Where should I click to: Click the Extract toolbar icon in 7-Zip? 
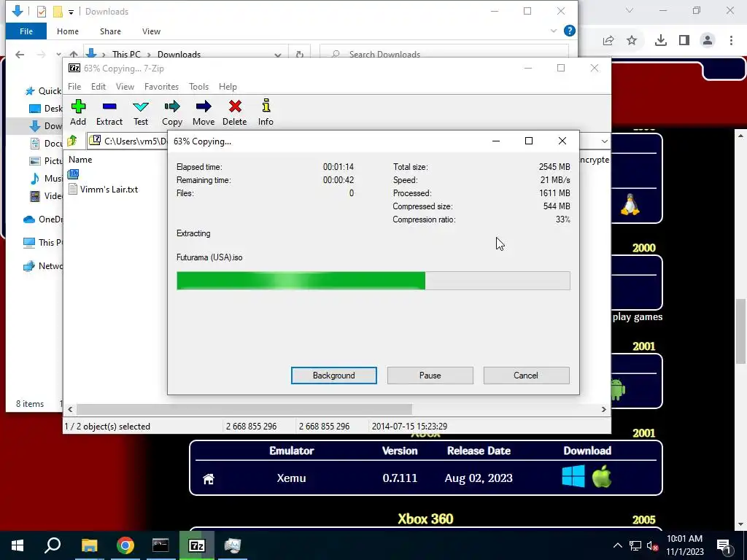click(109, 112)
